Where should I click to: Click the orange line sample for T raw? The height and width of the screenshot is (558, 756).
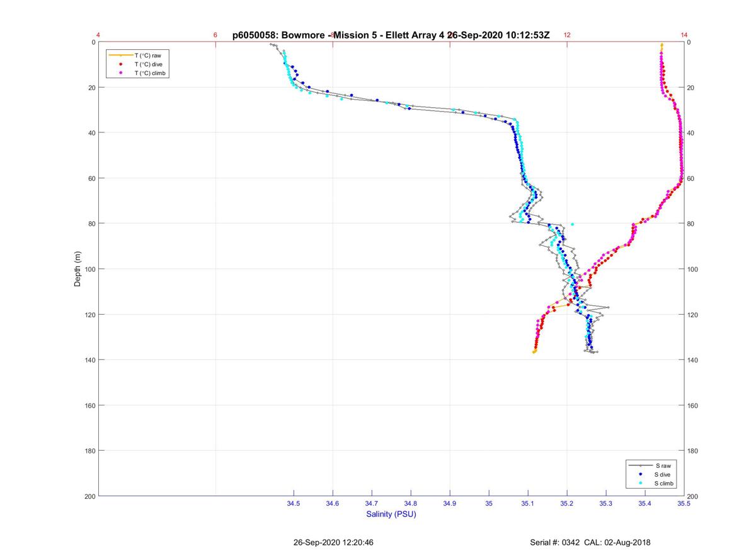pos(120,55)
